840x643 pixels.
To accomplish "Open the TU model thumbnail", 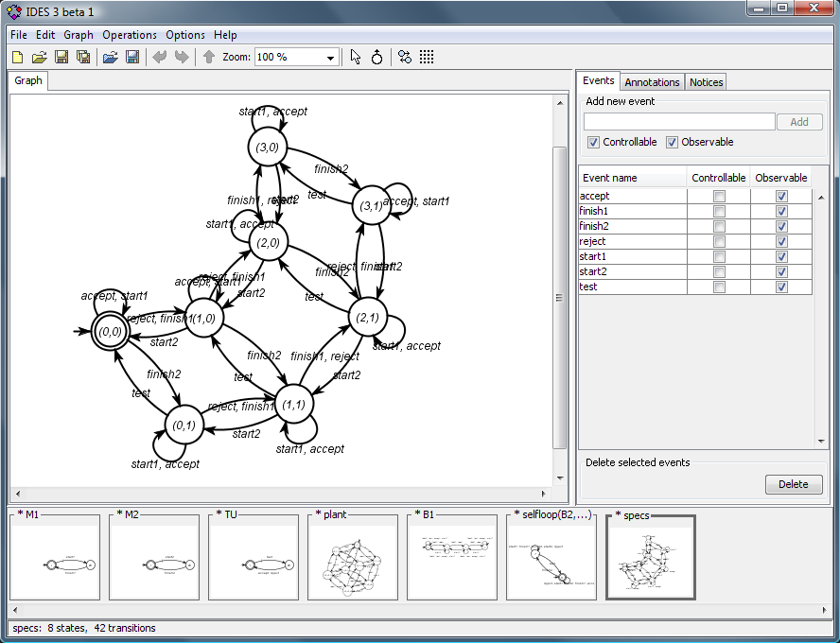I will click(x=254, y=555).
